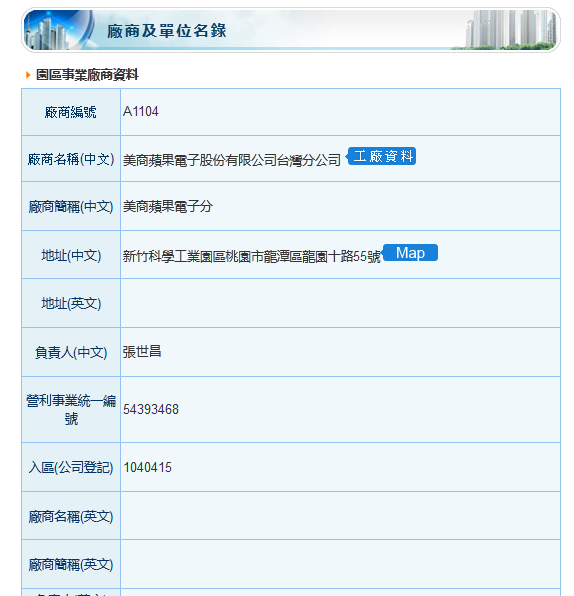Viewport: 574px width, 596px height.
Task: Click the 營利事業統一編號 row label
Action: (71, 409)
